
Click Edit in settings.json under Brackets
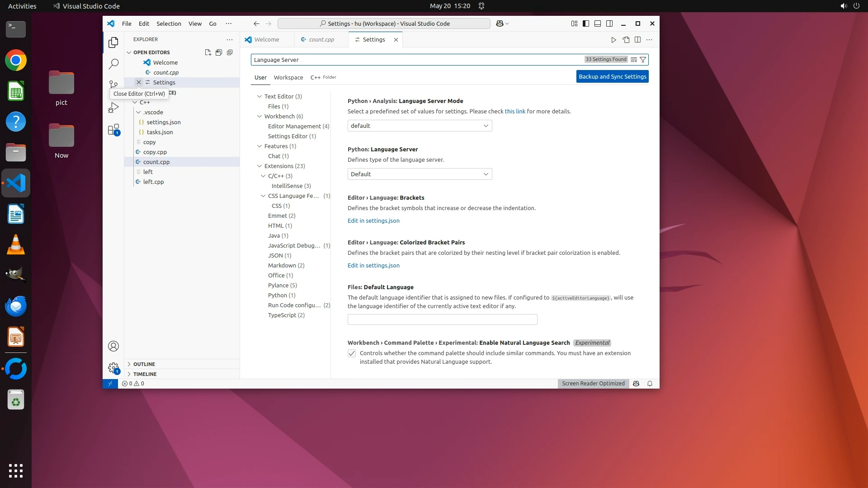[373, 221]
